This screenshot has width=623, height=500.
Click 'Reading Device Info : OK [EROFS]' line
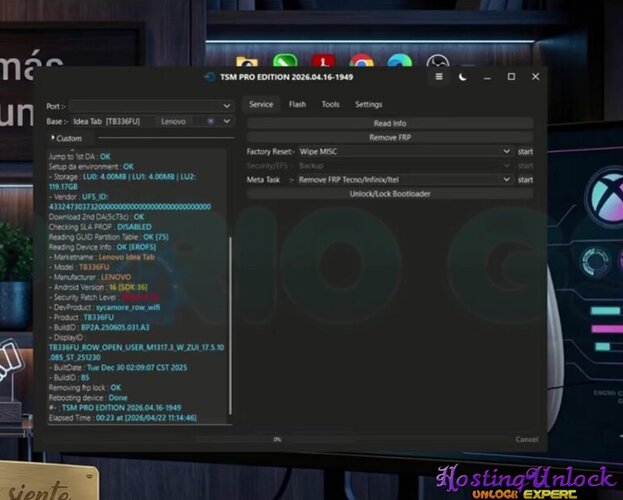[x=102, y=247]
